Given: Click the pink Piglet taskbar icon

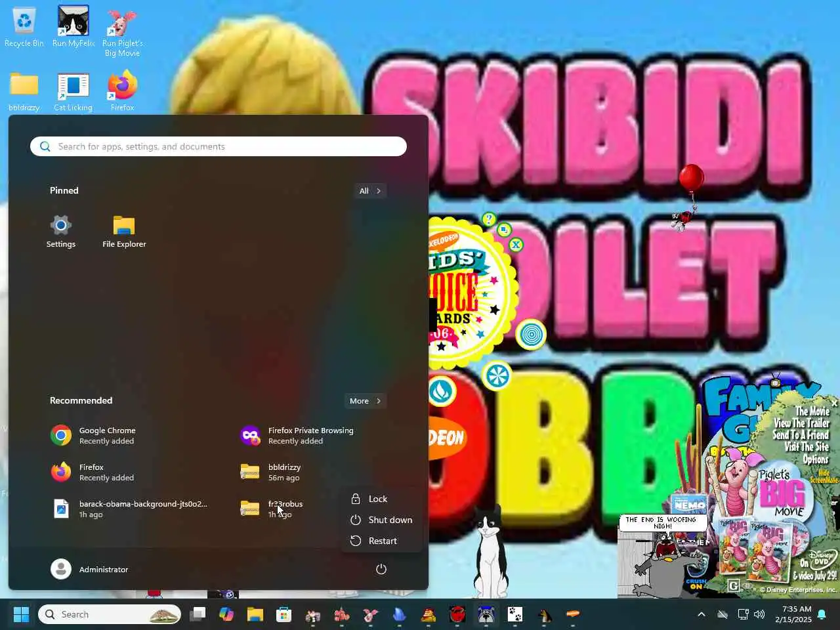Looking at the screenshot, I should (x=371, y=614).
